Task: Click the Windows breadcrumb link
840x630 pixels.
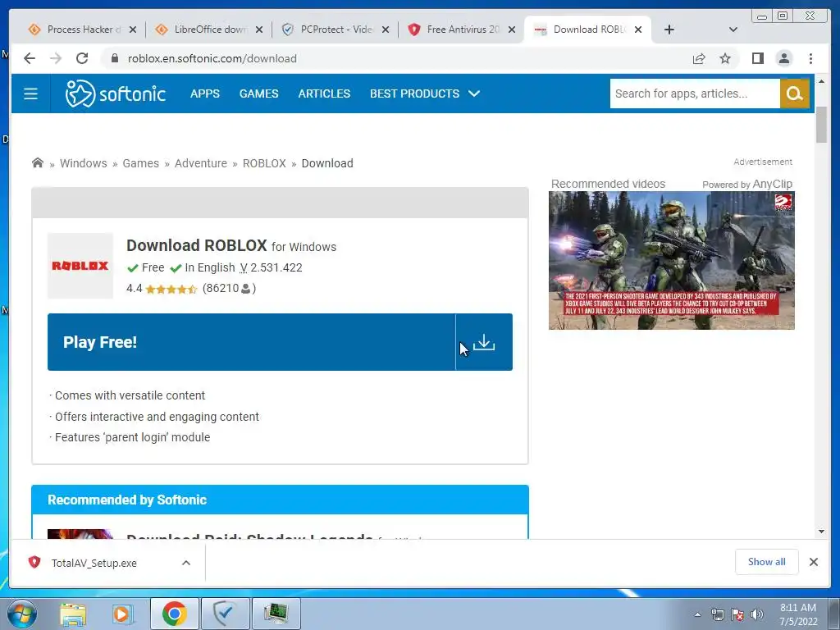Action: tap(83, 163)
